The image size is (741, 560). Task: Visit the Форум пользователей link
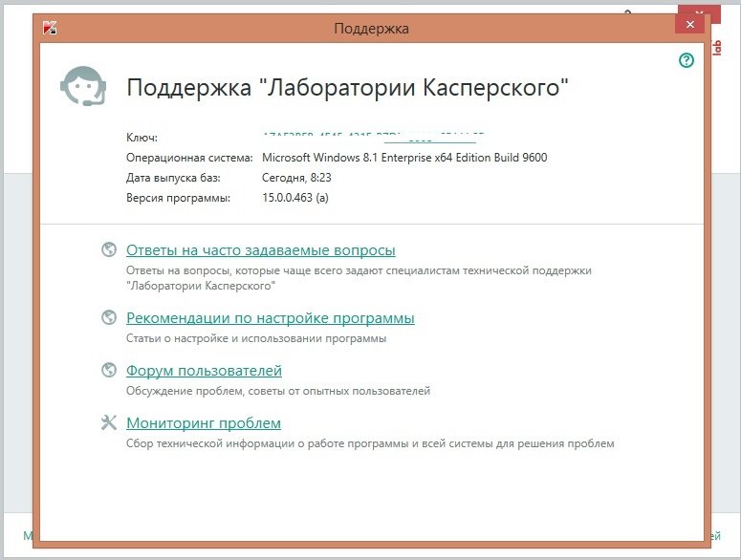coord(204,371)
